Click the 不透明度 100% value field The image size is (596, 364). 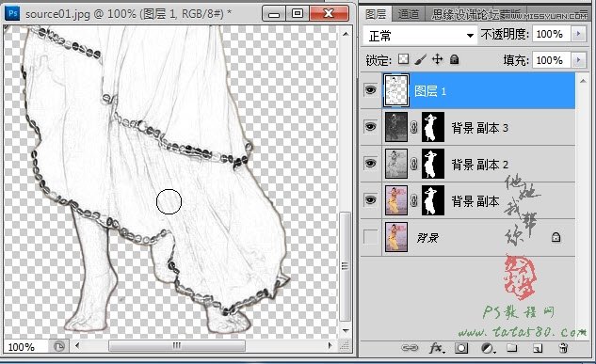pos(551,34)
